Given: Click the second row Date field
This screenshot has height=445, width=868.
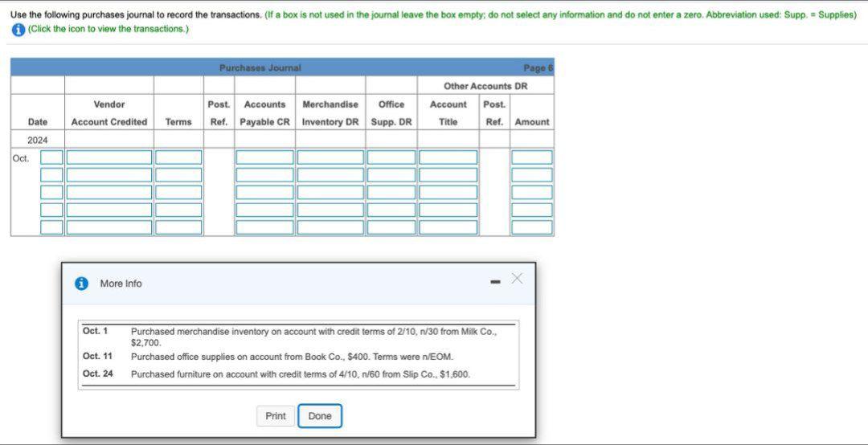Looking at the screenshot, I should point(51,175).
